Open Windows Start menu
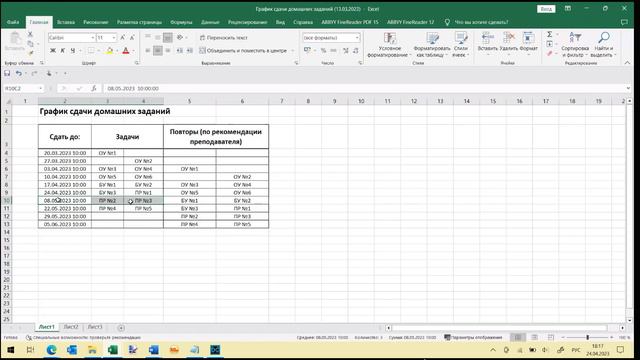The image size is (640, 360). click(x=11, y=350)
